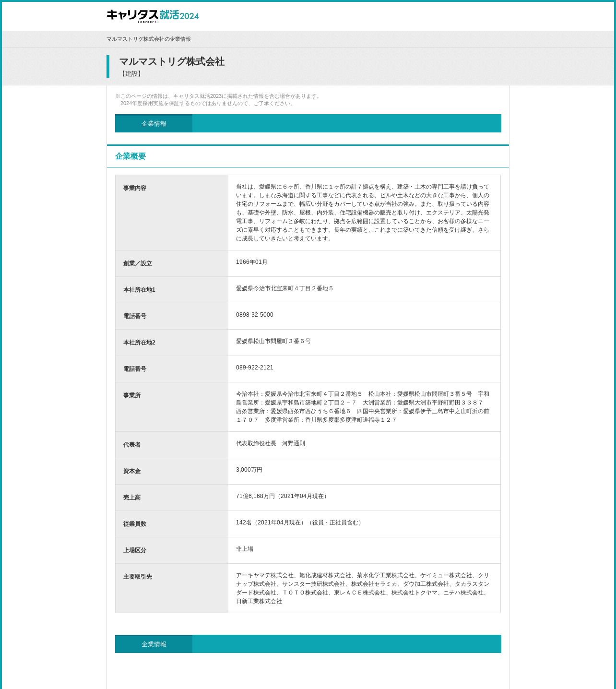The image size is (616, 689).
Task: Click the 代表者 row label
Action: [132, 445]
